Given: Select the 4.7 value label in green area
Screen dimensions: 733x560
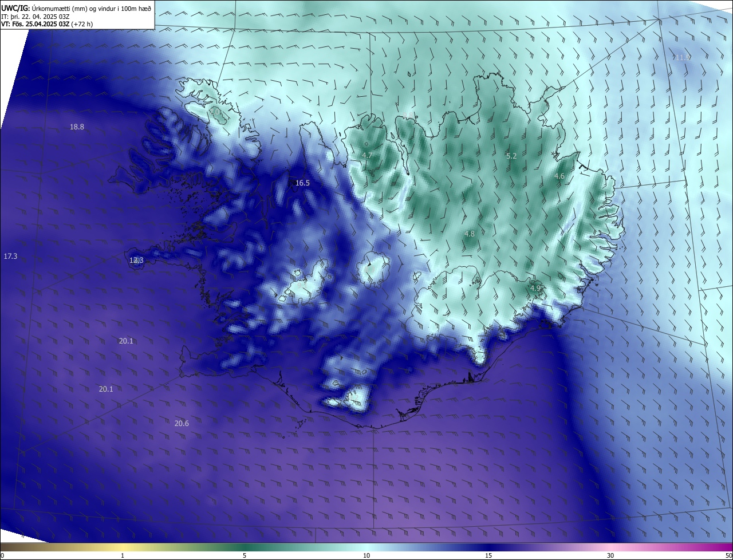Looking at the screenshot, I should tap(367, 156).
